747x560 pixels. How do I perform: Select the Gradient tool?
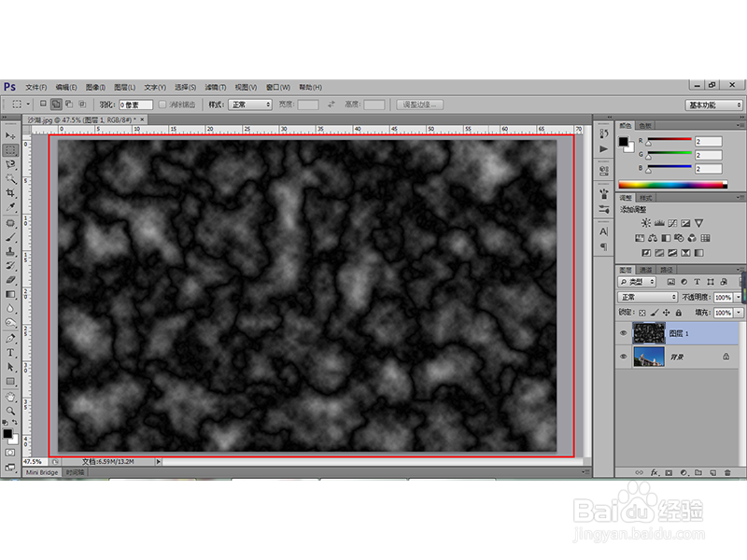pos(10,294)
